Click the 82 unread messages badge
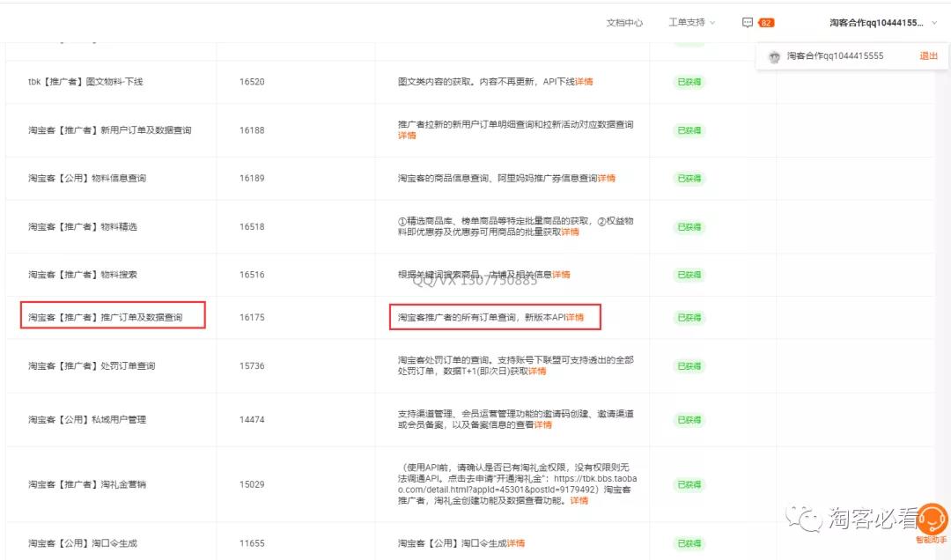Screen dimensions: 951x560 766,23
